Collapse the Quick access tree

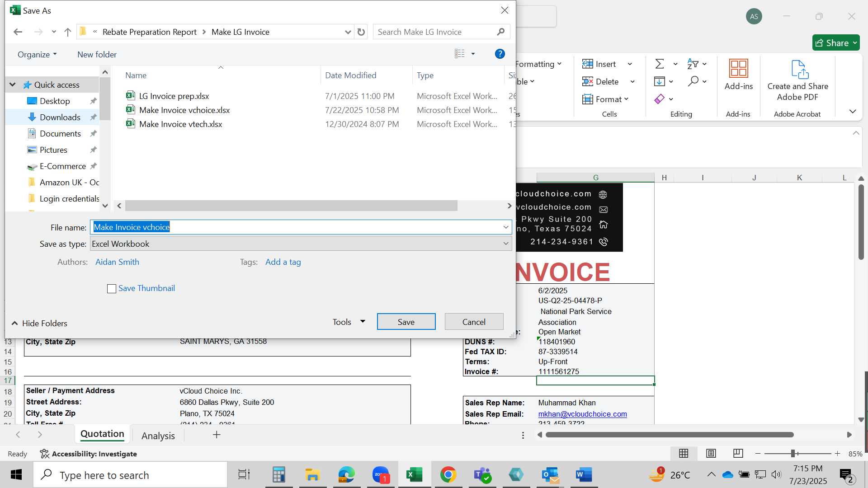tap(13, 84)
